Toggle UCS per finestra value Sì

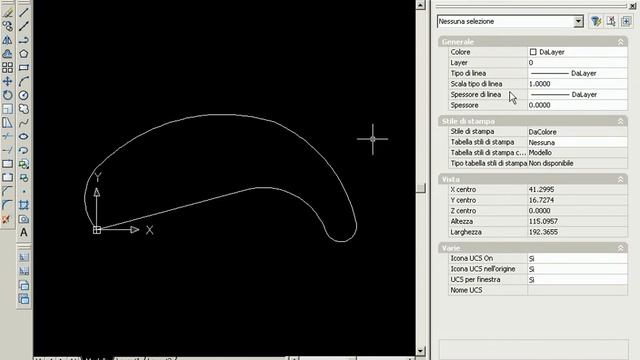[578, 280]
